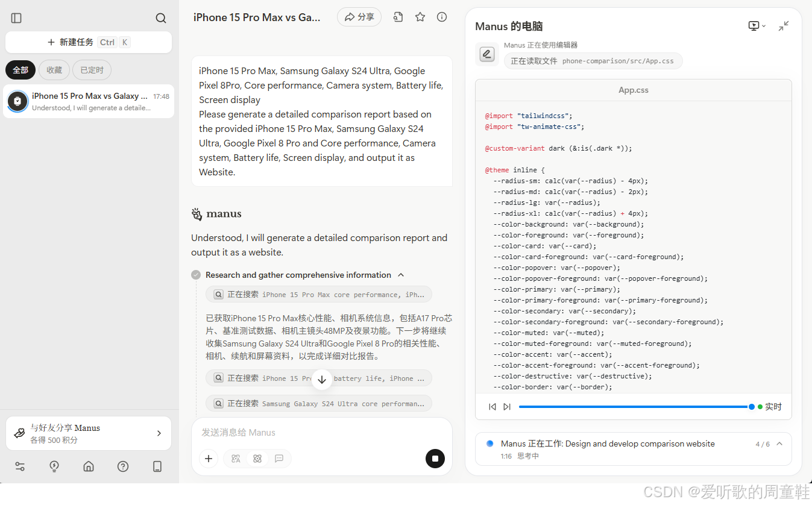Jump to latest message with down arrow

[x=322, y=380]
